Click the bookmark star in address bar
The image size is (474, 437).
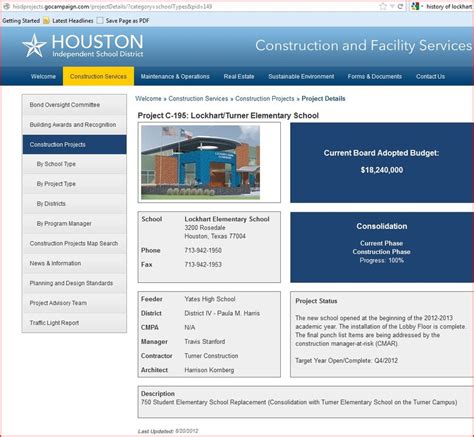383,6
